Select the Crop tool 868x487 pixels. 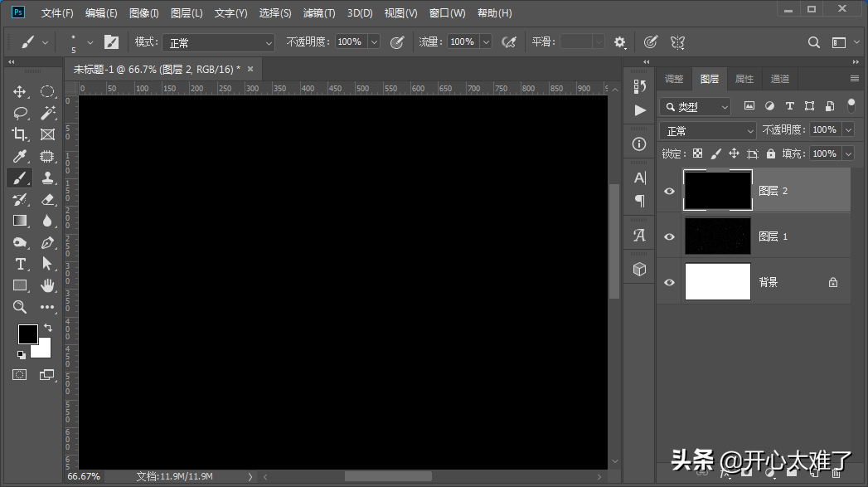20,134
